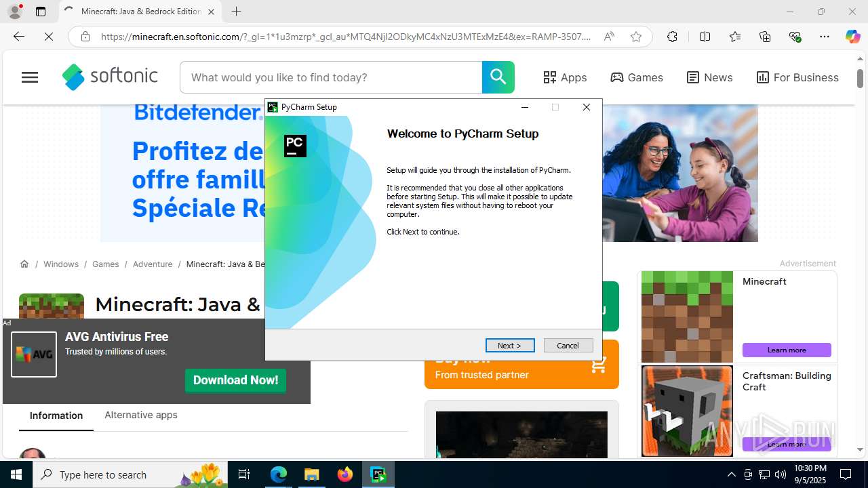Minimize the PyCharm Setup window
The image size is (868, 488).
click(x=525, y=107)
